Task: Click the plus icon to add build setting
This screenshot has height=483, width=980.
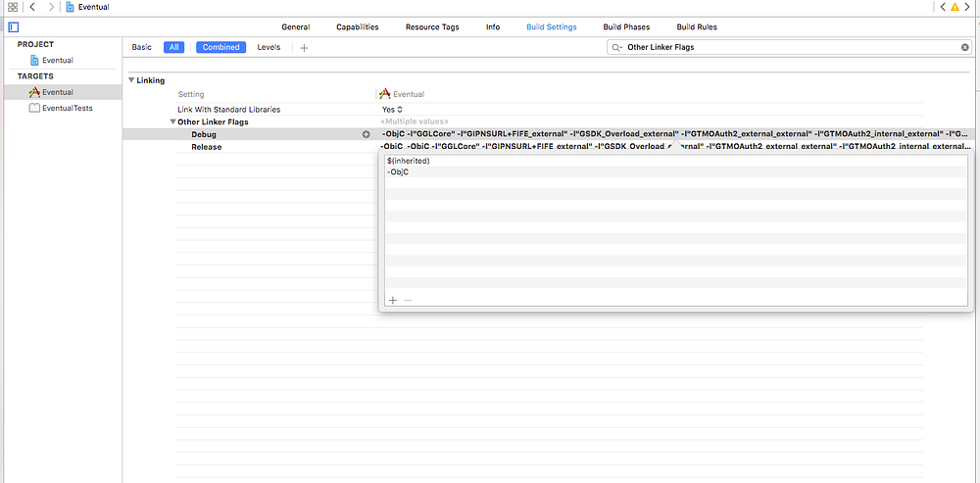Action: [304, 47]
